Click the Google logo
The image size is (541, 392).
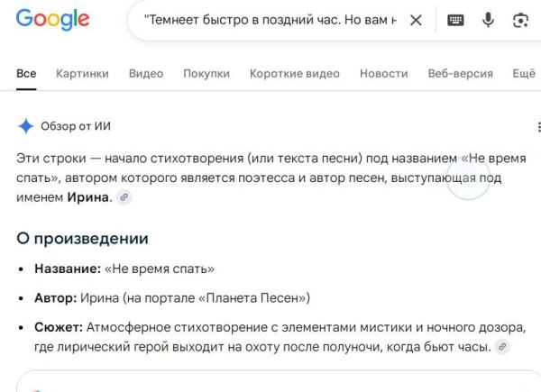pos(53,20)
